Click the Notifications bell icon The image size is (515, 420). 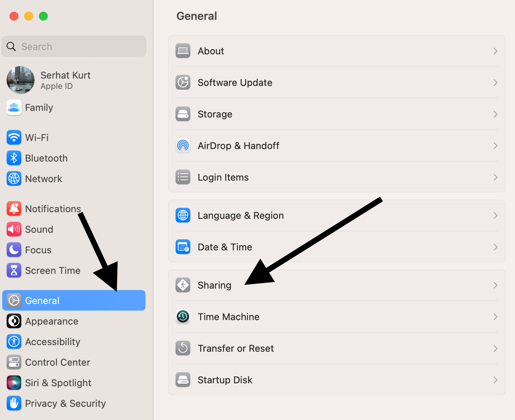click(14, 209)
